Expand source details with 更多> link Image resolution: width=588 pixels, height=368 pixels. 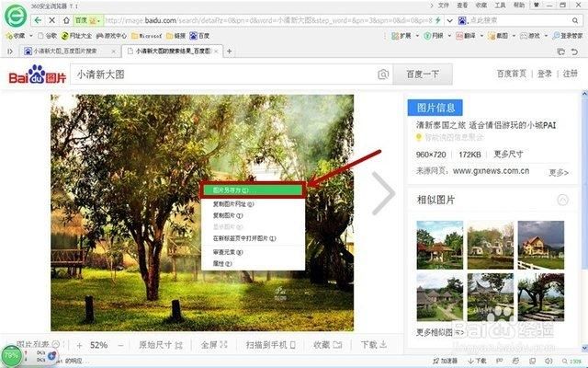coord(558,172)
